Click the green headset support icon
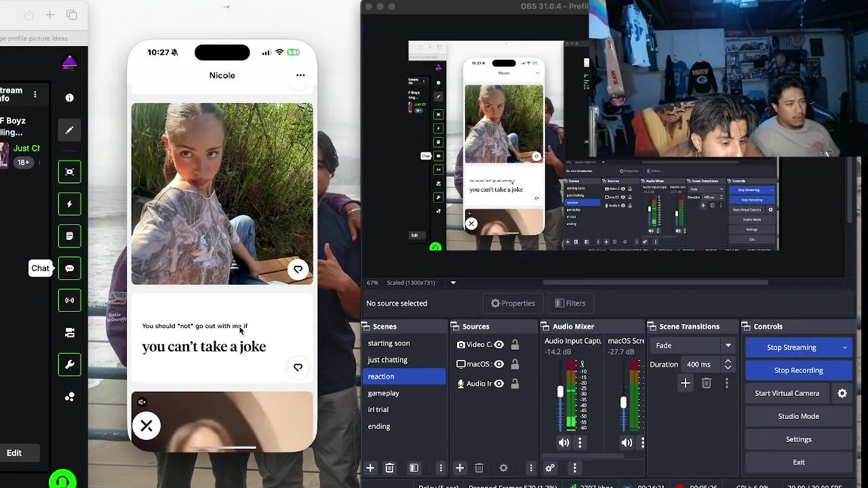 [x=62, y=480]
